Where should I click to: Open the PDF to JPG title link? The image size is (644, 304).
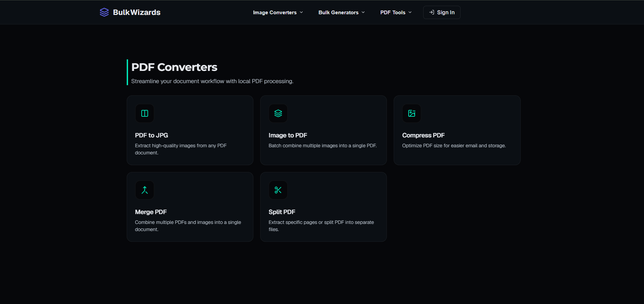[x=151, y=135]
